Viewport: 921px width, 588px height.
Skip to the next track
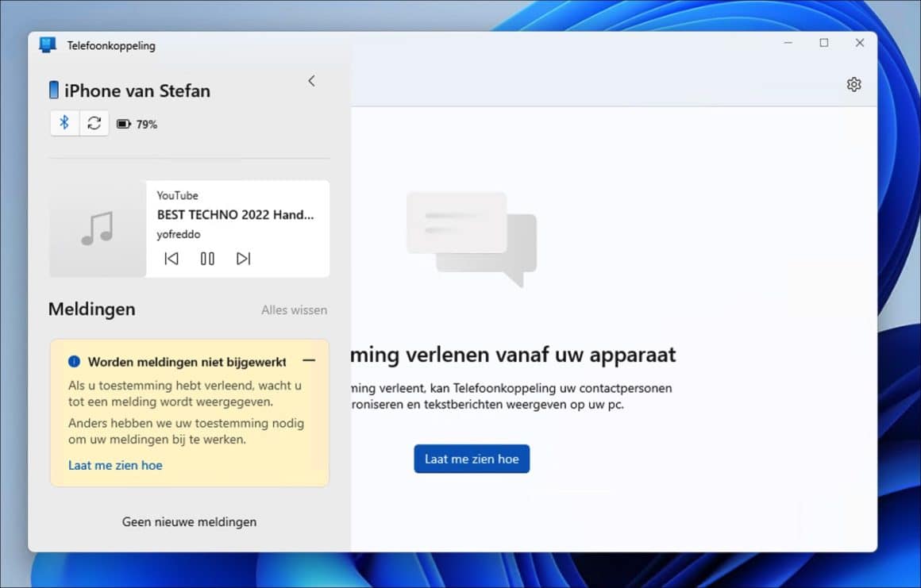coord(243,258)
